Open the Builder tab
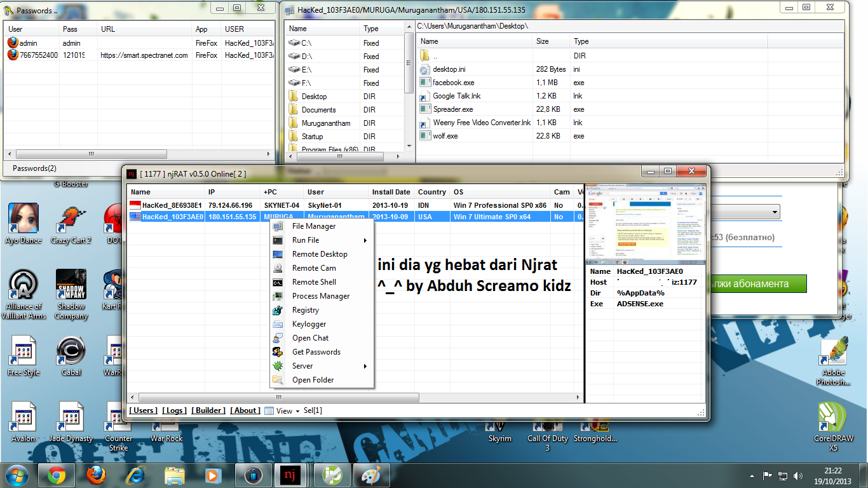This screenshot has height=488, width=868. click(209, 410)
